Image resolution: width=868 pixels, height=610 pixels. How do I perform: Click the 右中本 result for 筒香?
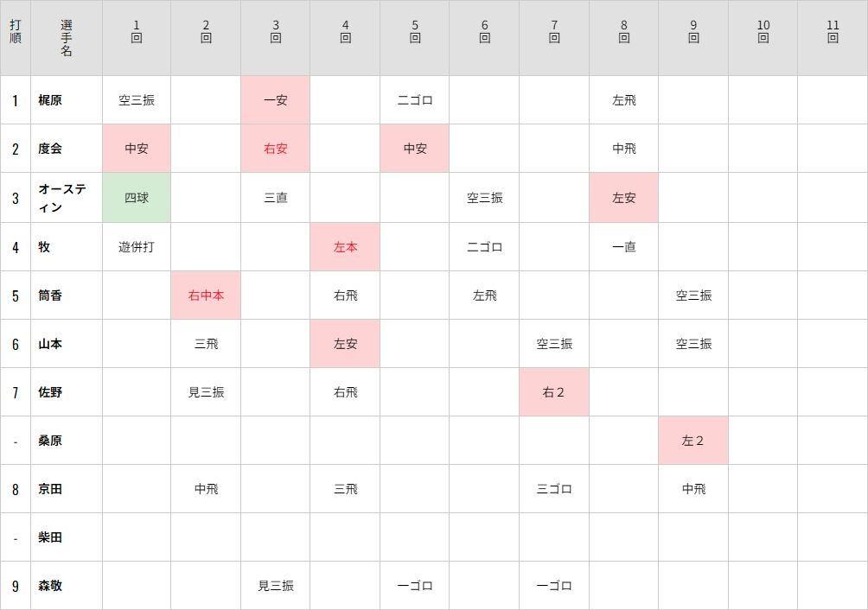[206, 295]
